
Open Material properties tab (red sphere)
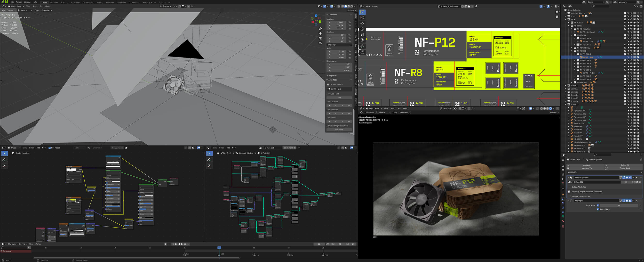click(563, 221)
